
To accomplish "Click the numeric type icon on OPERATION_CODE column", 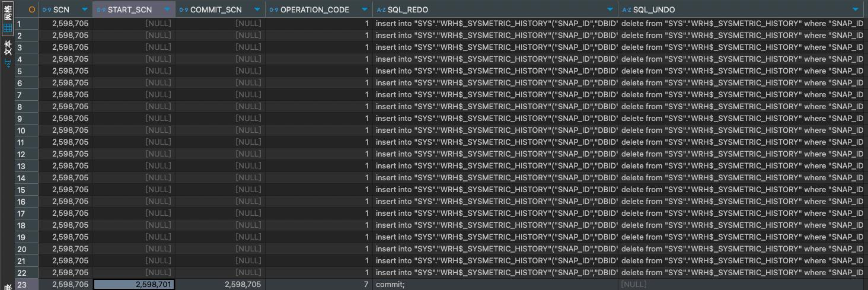I will (x=273, y=9).
